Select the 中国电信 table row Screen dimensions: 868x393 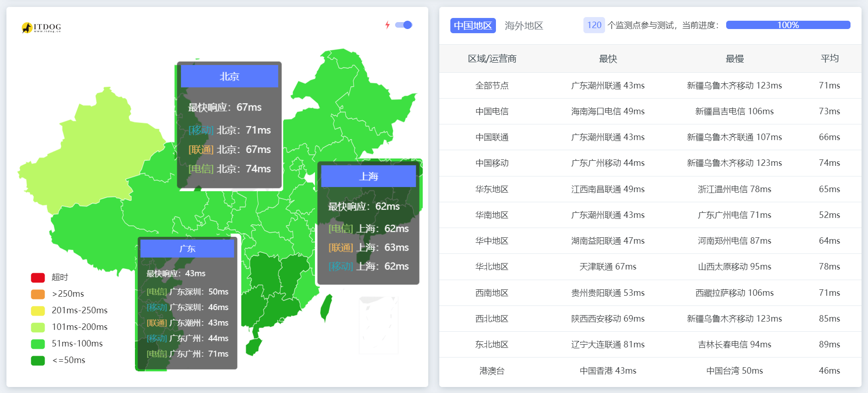point(650,111)
